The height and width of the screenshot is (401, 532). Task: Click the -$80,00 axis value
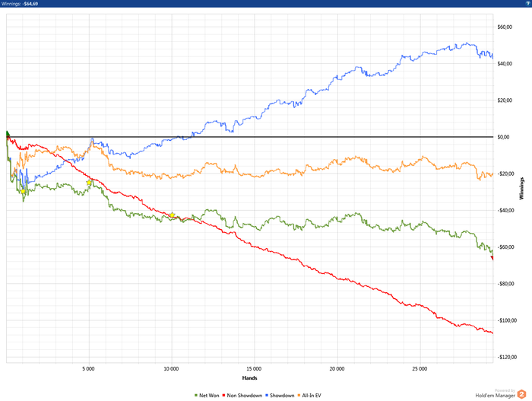pos(505,284)
